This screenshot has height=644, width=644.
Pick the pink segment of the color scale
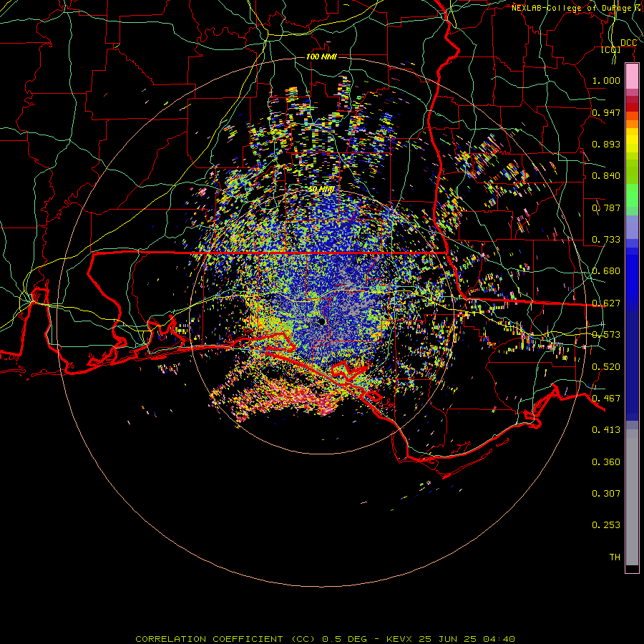pyautogui.click(x=632, y=77)
